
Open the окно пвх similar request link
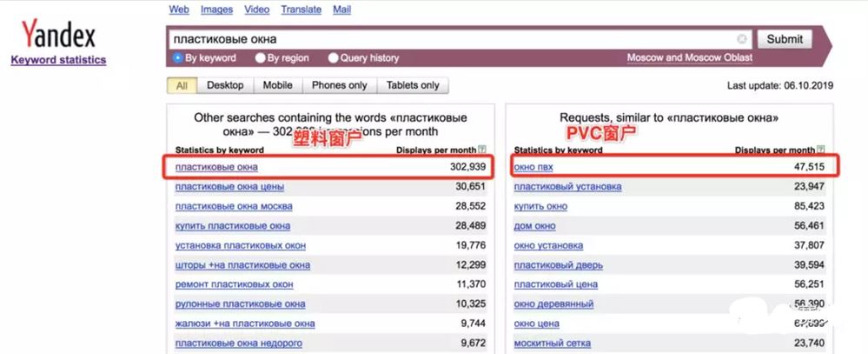[533, 167]
